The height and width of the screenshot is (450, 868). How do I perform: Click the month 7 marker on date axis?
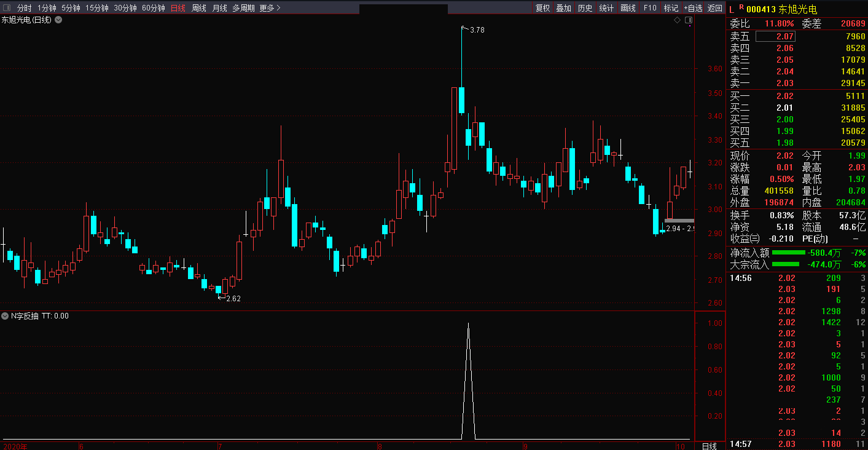(x=219, y=446)
